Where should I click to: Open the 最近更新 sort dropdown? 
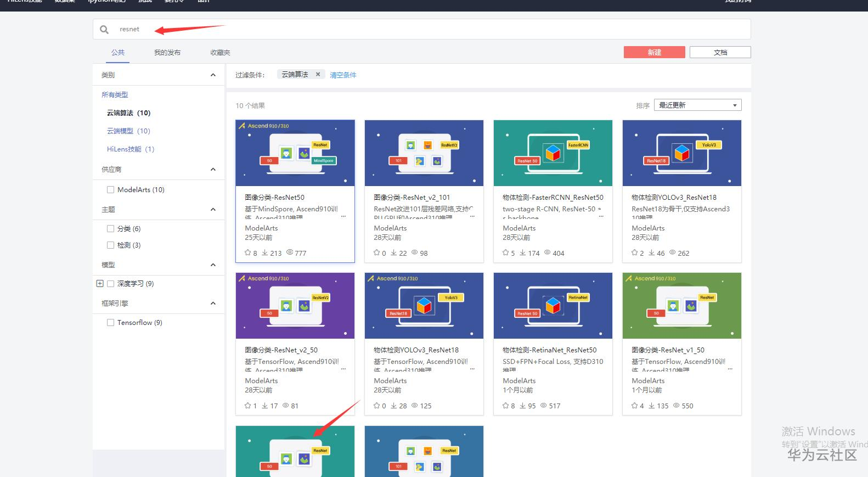tap(697, 105)
